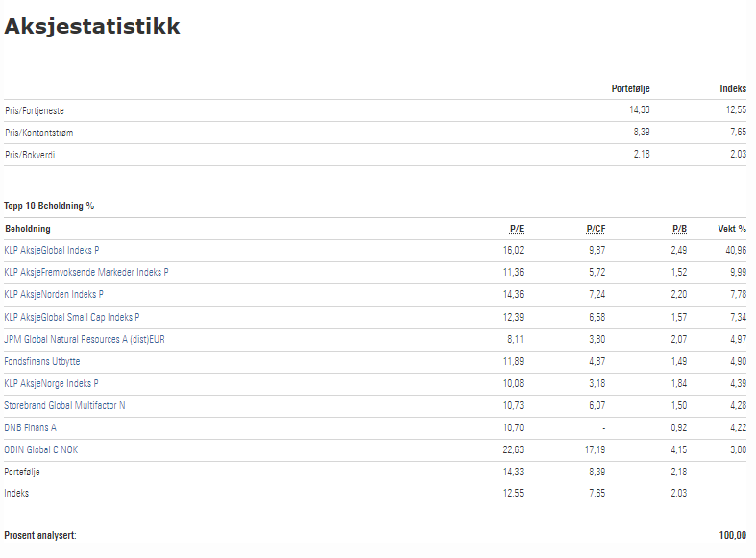Click P/E value 16,02
This screenshot has width=756, height=558.
click(514, 250)
